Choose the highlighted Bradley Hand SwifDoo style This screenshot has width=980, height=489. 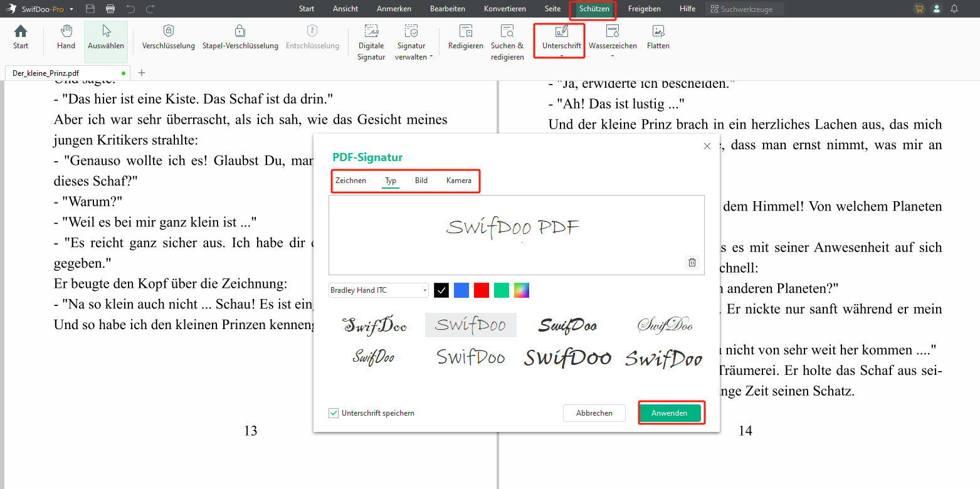471,325
